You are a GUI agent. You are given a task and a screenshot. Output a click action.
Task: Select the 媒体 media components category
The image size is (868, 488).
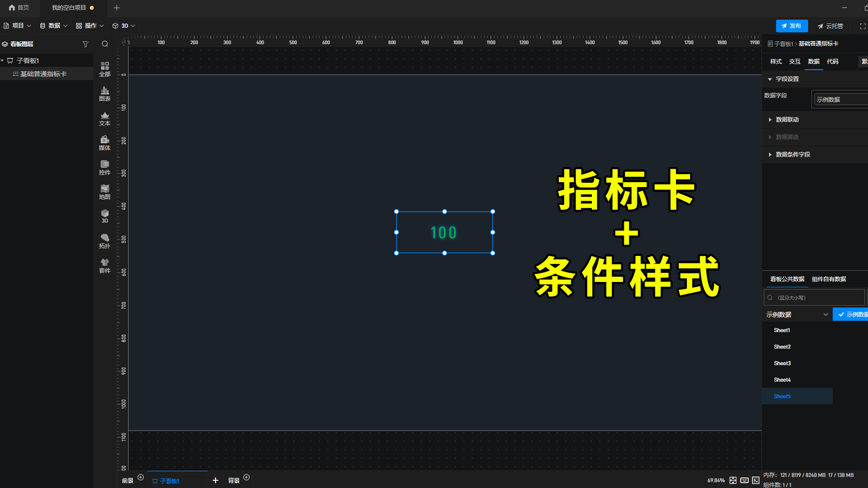coord(104,143)
